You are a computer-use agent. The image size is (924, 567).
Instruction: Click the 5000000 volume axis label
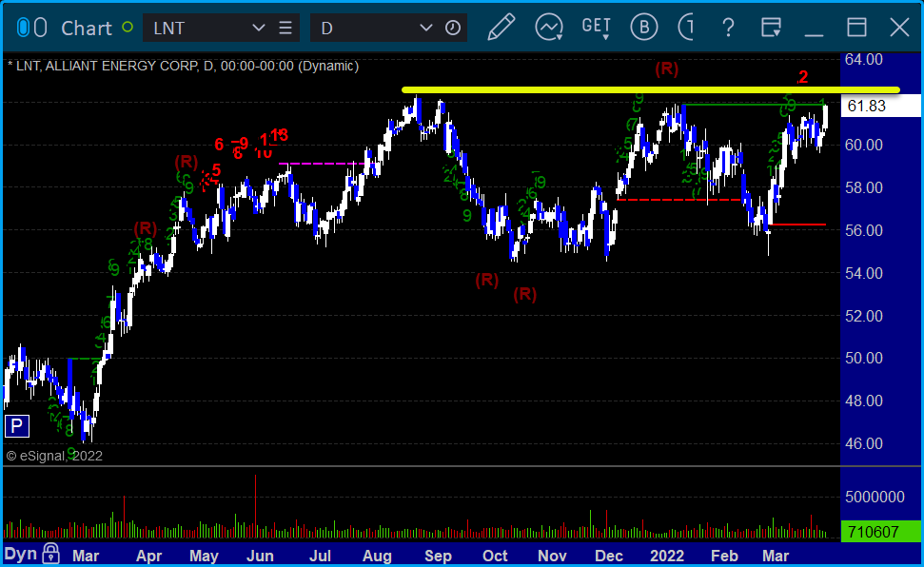tap(875, 497)
